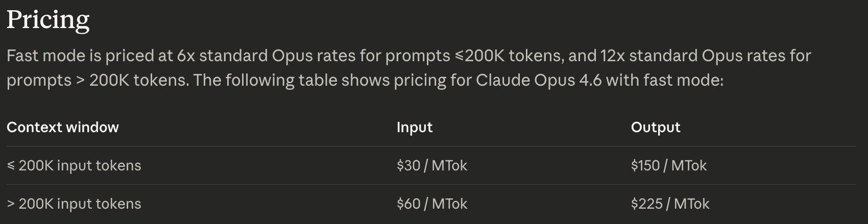
Task: Click the Pricing heading
Action: [x=48, y=20]
